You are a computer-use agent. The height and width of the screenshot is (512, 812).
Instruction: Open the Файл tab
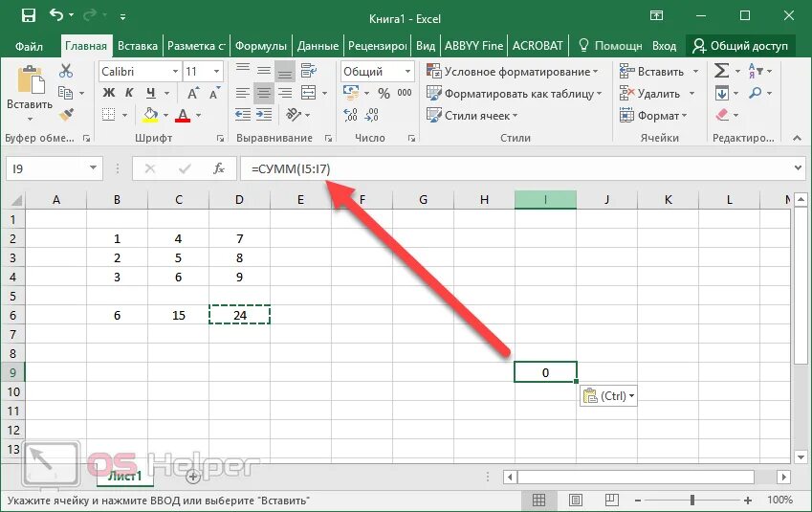(x=29, y=46)
